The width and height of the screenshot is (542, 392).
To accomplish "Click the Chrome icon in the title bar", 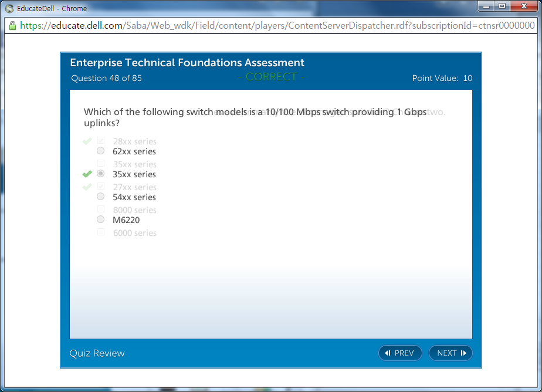I will 9,8.
